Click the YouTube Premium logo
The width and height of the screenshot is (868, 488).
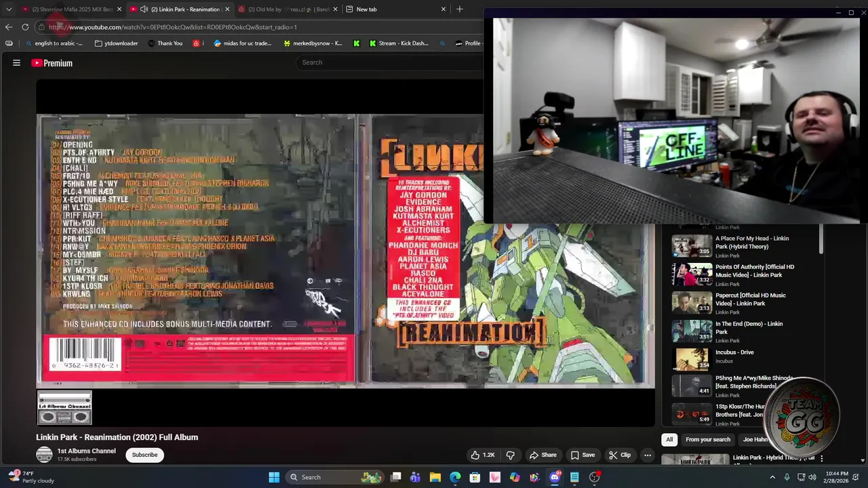point(52,63)
